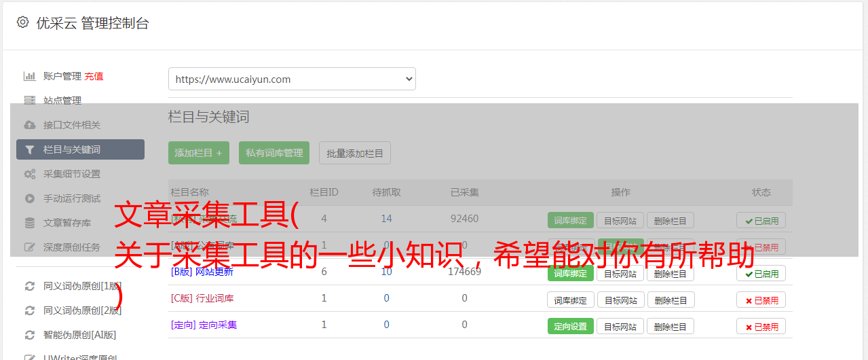Open 私有词库管理
This screenshot has width=868, height=360.
[274, 153]
